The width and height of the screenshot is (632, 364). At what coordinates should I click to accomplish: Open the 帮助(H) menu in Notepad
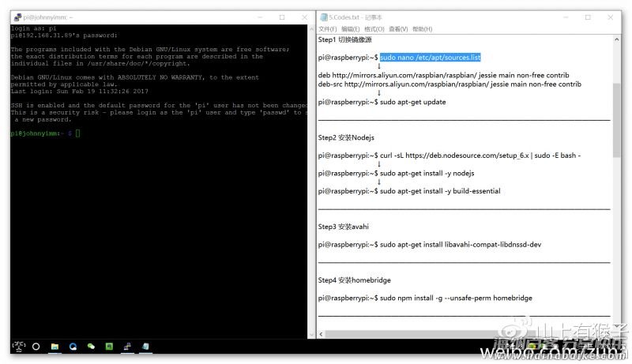click(x=422, y=29)
